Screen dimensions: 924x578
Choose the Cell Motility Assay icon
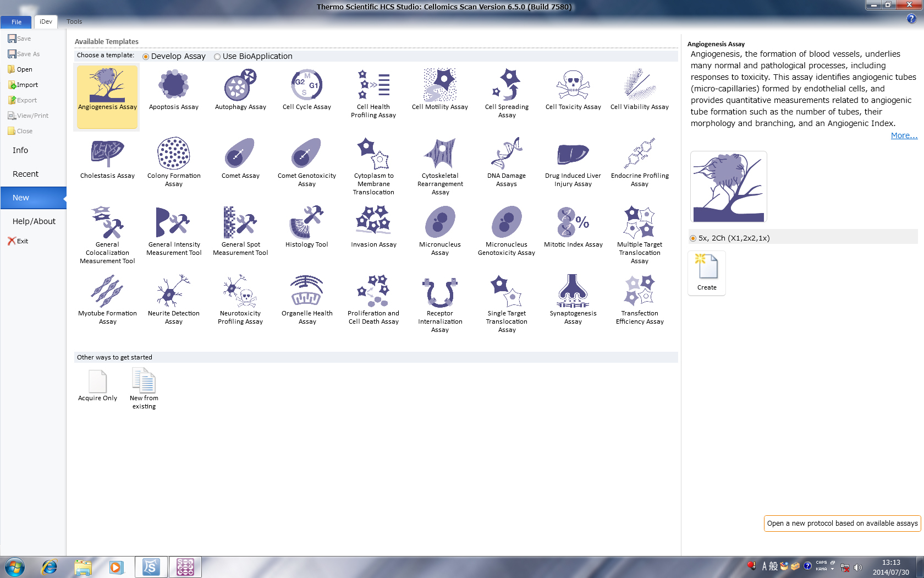(440, 90)
